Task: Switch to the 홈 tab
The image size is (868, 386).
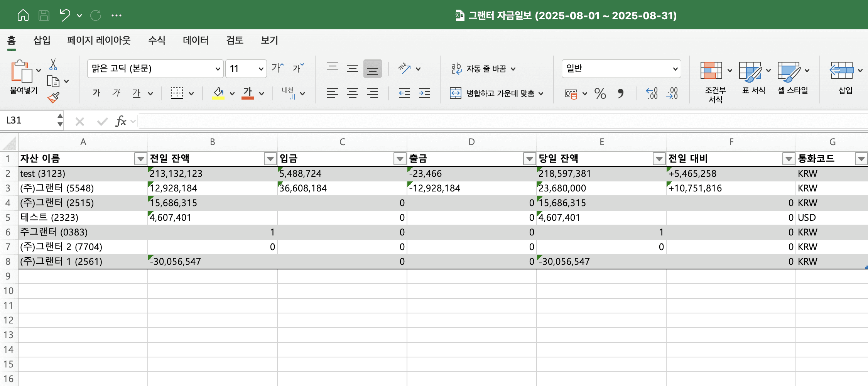Action: [12, 40]
